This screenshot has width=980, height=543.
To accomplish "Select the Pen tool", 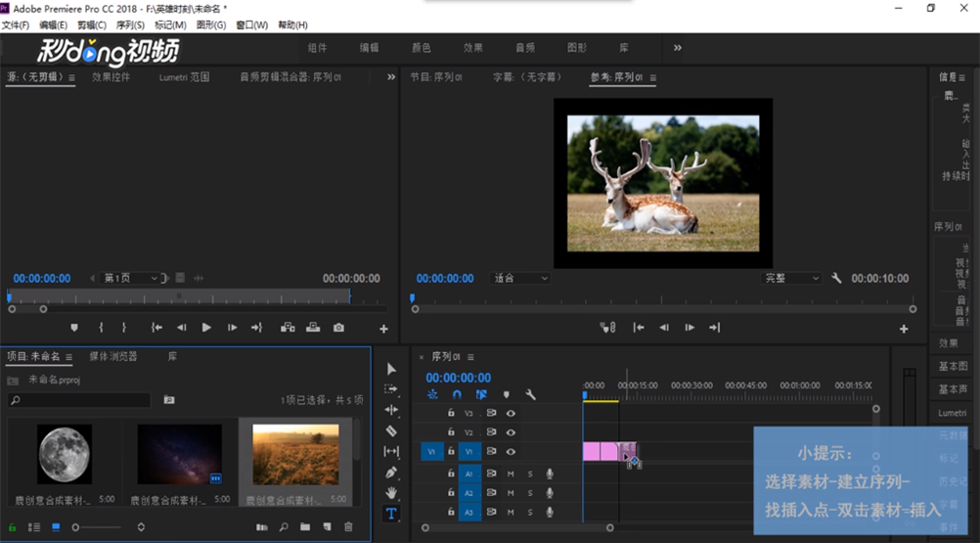I will pos(391,473).
